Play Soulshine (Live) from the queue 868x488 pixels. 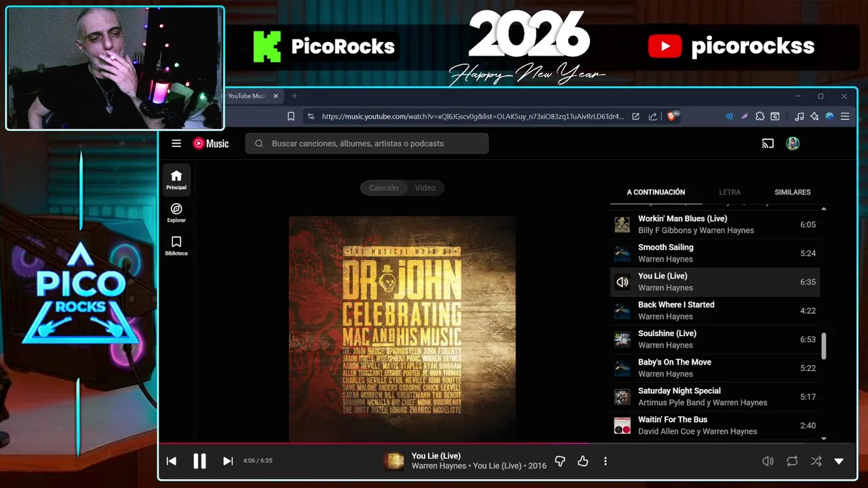715,339
